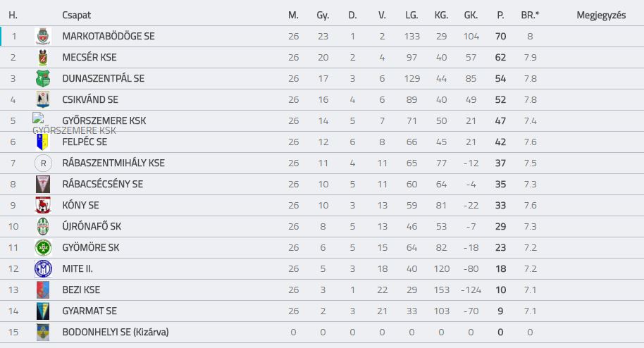Click the Kóny SE red football crest
The image size is (644, 348).
click(x=43, y=205)
